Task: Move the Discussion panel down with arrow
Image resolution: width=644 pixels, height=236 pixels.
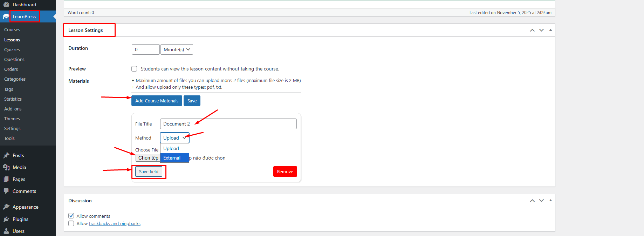Action: 541,201
